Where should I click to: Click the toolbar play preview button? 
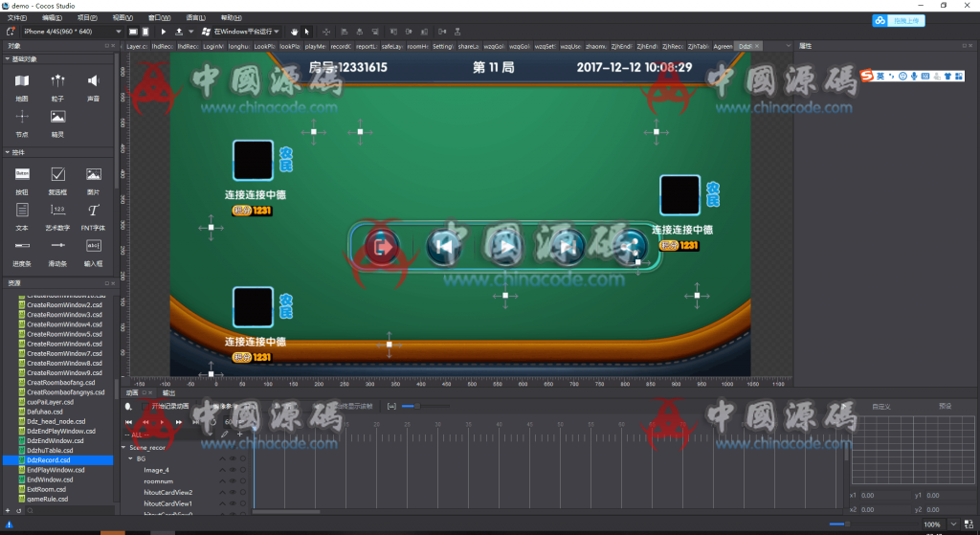pyautogui.click(x=163, y=32)
